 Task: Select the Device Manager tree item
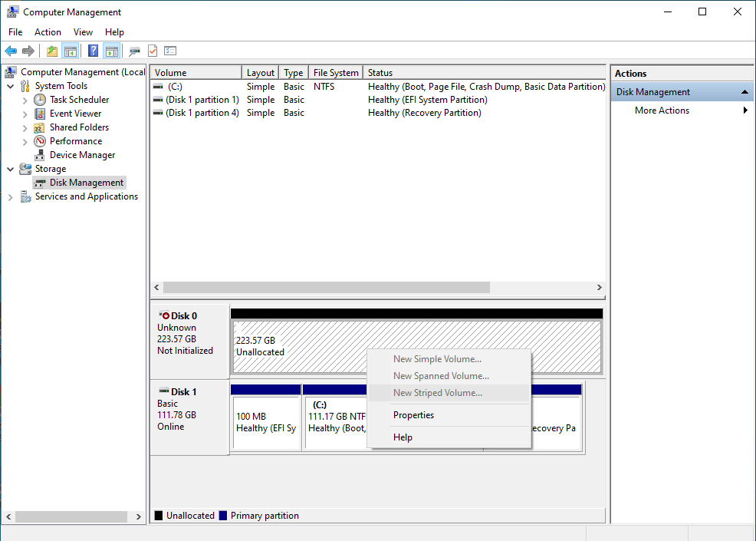tap(82, 156)
